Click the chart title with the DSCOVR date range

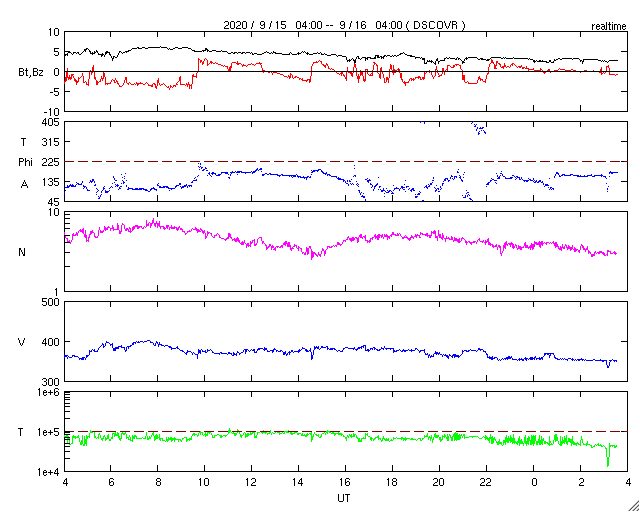click(x=344, y=25)
